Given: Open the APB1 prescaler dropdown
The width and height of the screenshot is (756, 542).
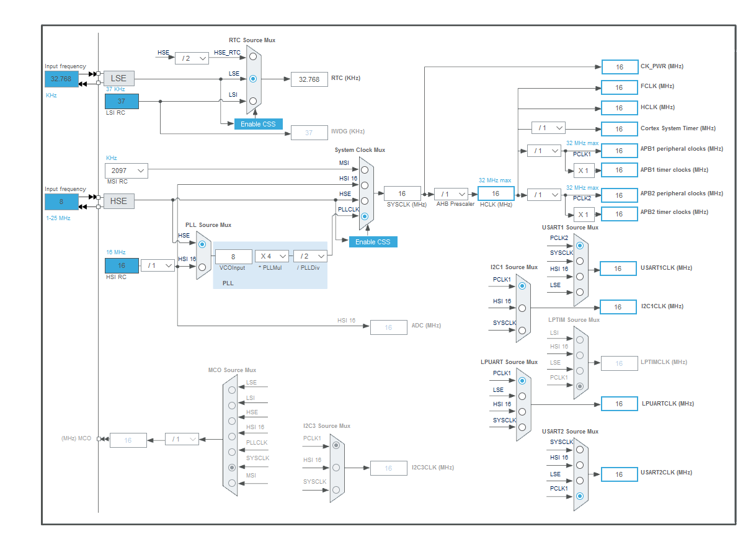Looking at the screenshot, I should (x=544, y=151).
